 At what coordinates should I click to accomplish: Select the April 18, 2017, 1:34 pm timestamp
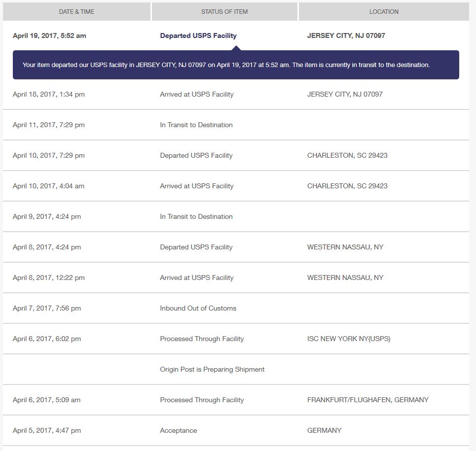click(x=48, y=94)
